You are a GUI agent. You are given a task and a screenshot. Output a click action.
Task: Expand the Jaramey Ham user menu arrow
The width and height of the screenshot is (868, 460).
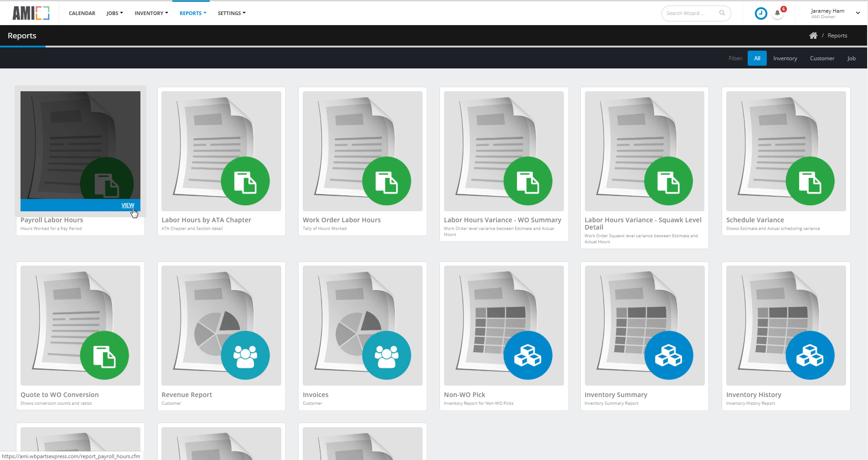[x=858, y=13]
